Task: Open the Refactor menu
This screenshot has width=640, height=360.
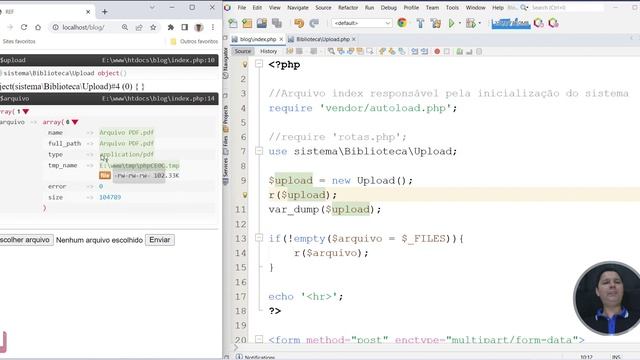Action: click(x=348, y=8)
